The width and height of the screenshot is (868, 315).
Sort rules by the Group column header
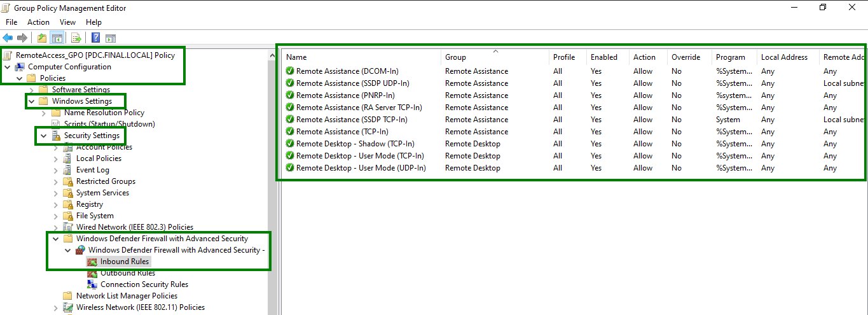pyautogui.click(x=495, y=57)
